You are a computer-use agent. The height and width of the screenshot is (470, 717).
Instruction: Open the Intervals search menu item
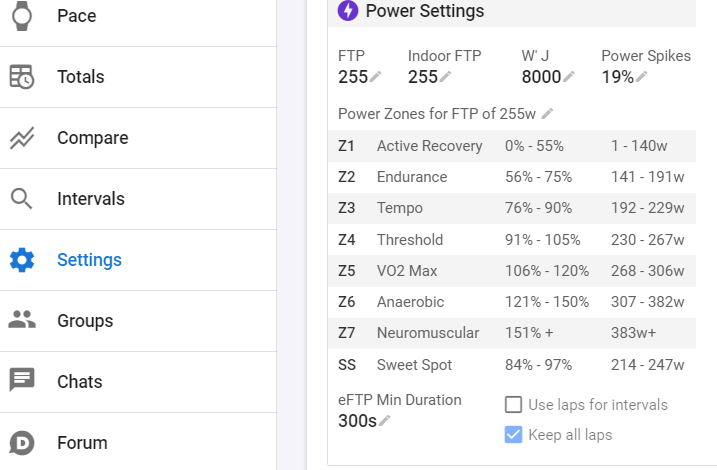90,199
